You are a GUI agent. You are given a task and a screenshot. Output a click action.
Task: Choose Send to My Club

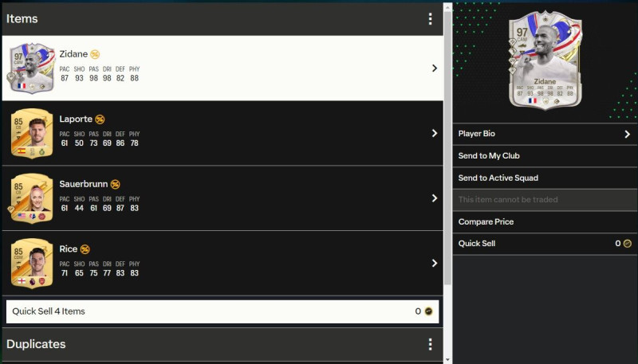point(545,155)
